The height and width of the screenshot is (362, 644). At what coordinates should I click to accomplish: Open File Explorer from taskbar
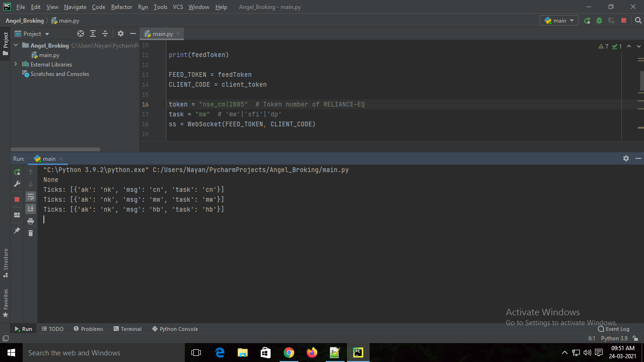[x=243, y=353]
